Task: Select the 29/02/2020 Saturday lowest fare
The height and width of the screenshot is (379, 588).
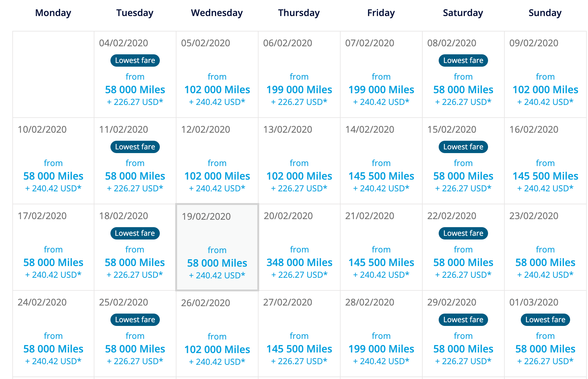Action: click(463, 334)
